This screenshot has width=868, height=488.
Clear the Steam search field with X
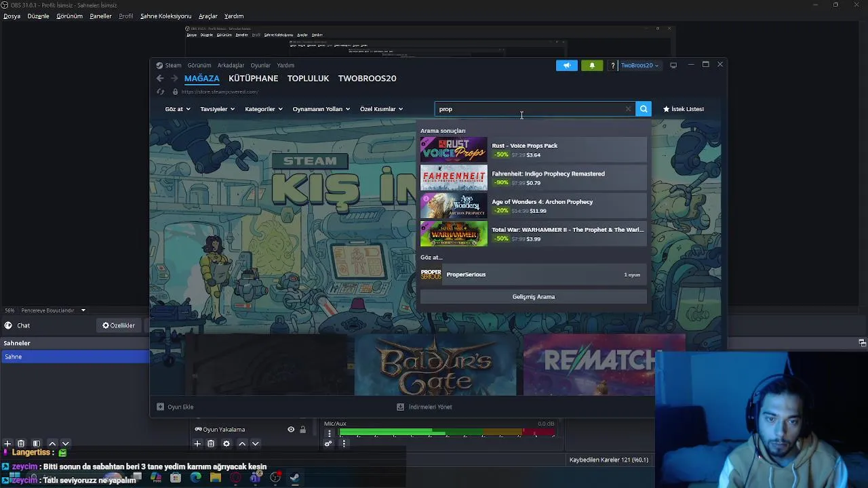point(628,109)
